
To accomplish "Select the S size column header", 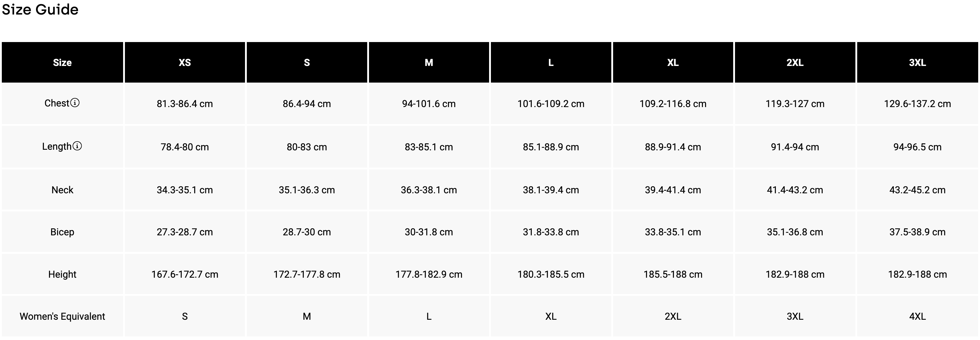I will pos(307,62).
